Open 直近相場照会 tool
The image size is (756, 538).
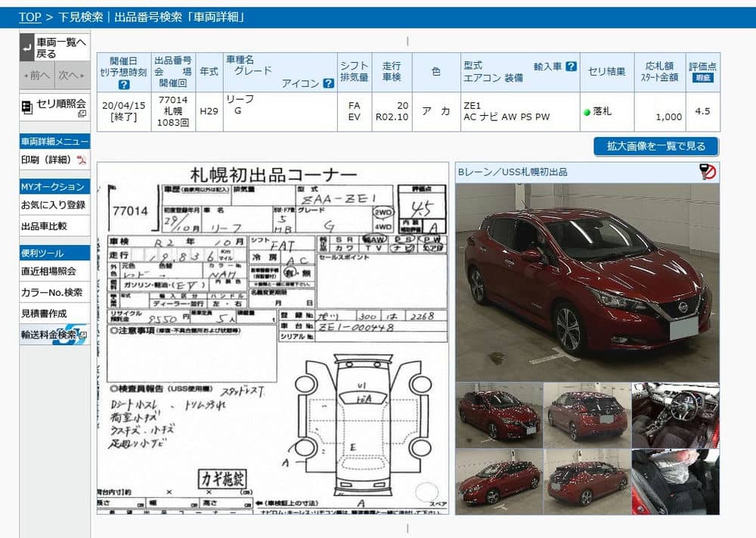pos(54,271)
